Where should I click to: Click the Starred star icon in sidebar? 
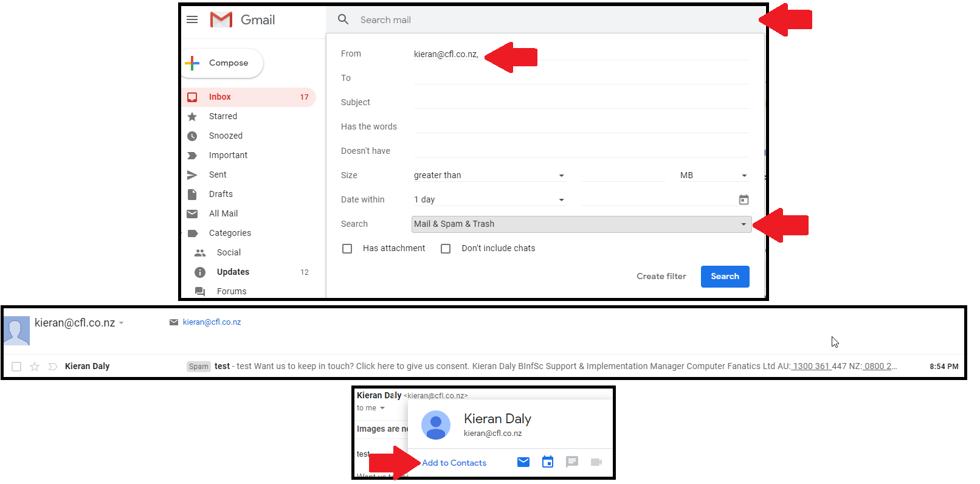(x=192, y=116)
